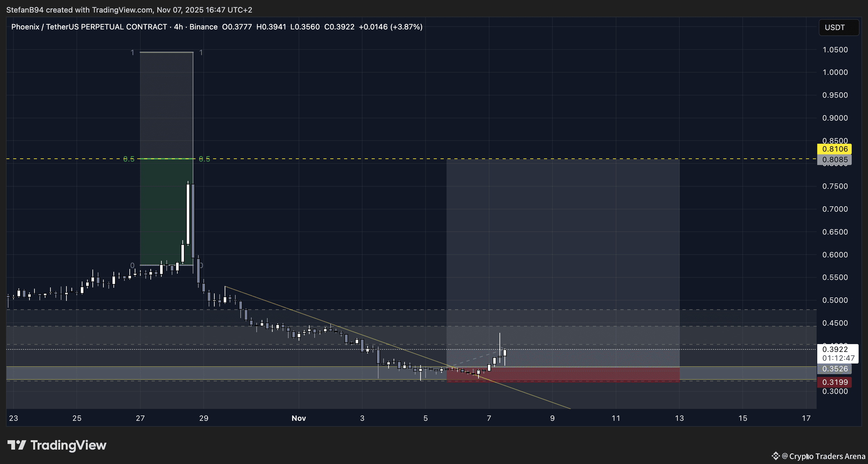Click the 25 date on the time axis
868x464 pixels.
coord(77,418)
